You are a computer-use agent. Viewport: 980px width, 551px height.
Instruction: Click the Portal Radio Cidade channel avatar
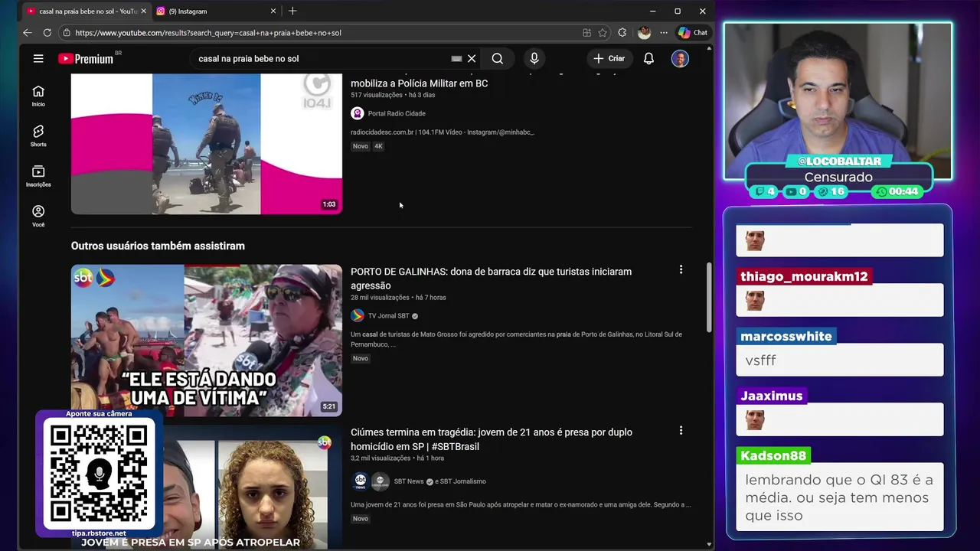click(357, 113)
